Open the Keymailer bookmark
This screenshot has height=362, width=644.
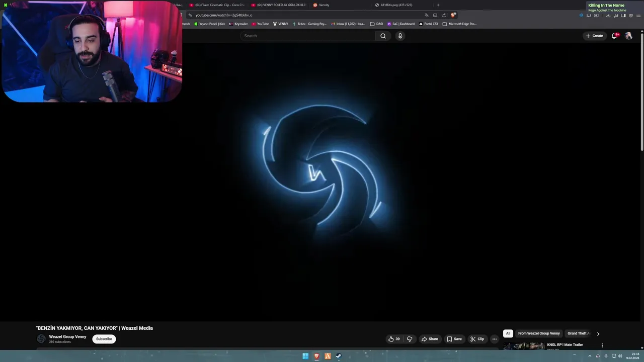[x=238, y=24]
